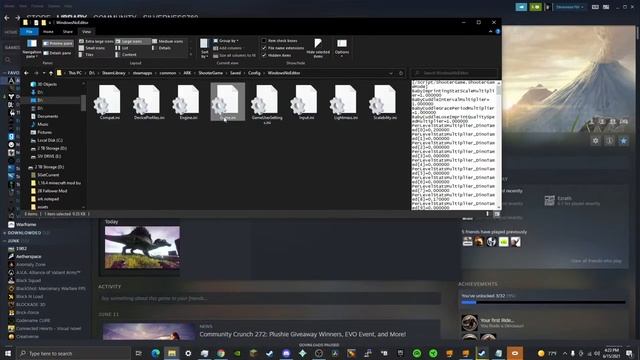Choose Small icons layout
The height and width of the screenshot is (360, 640).
(x=92, y=48)
